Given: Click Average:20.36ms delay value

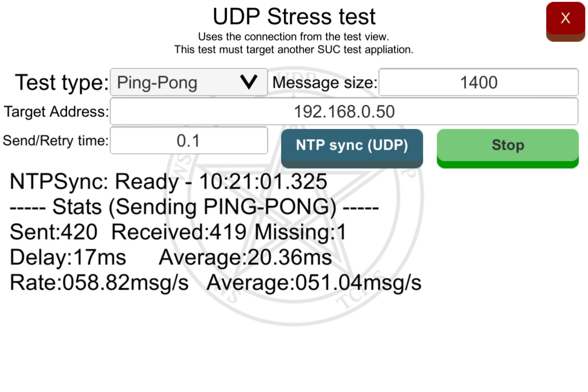Looking at the screenshot, I should (x=246, y=257).
